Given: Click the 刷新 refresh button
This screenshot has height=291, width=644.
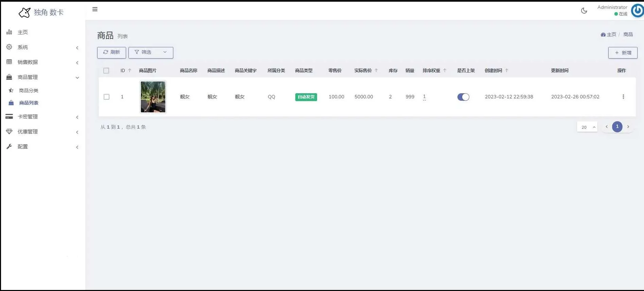Looking at the screenshot, I should click(111, 52).
